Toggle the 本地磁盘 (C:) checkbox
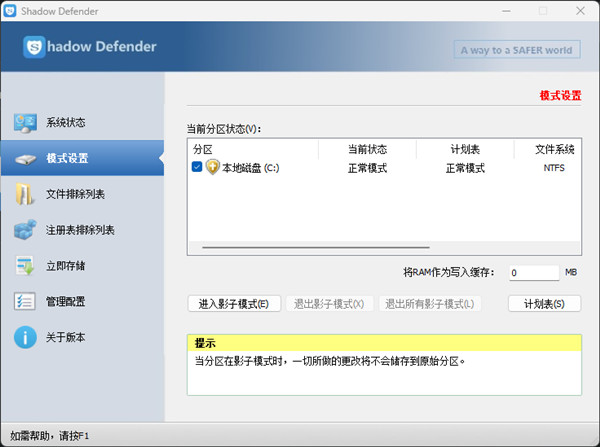Screen dimensions: 600x447 point(197,167)
